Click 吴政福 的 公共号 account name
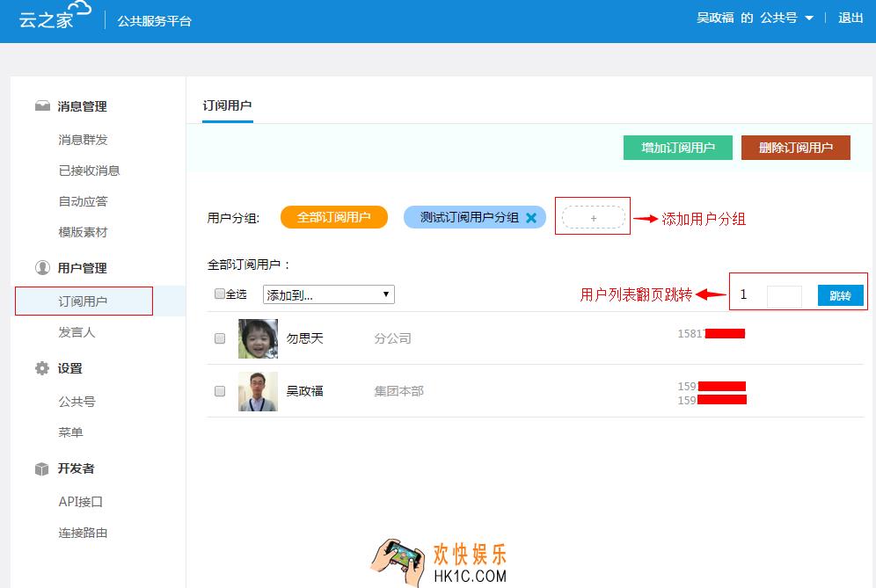 click(747, 18)
